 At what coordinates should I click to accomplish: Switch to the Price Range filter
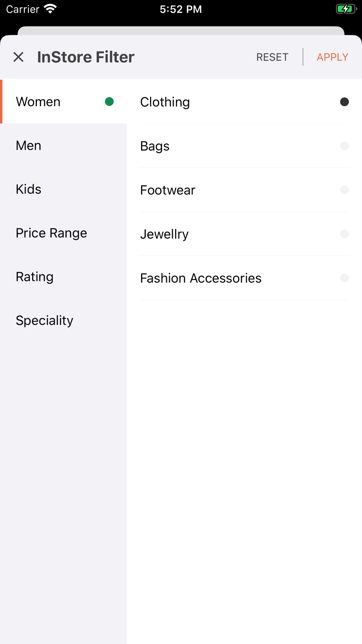pyautogui.click(x=63, y=233)
